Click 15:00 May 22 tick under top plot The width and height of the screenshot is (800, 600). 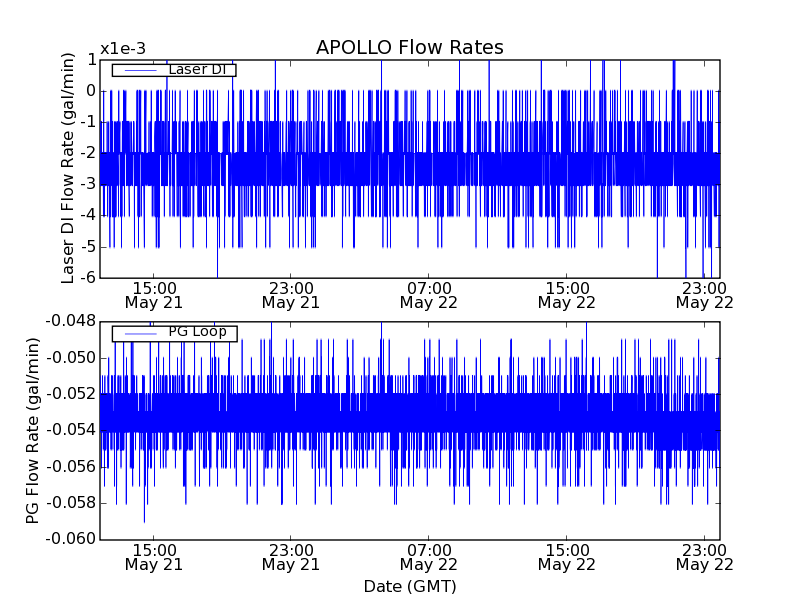(566, 294)
